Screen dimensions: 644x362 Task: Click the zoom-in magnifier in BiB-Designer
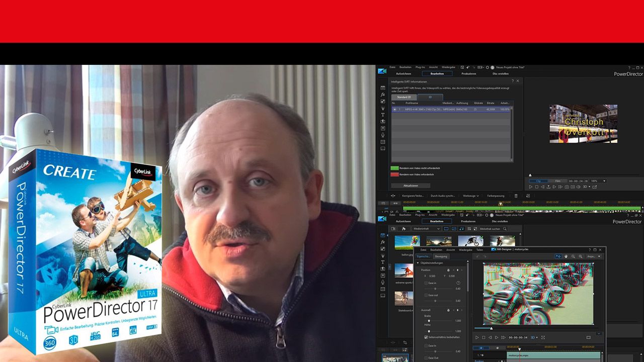581,256
